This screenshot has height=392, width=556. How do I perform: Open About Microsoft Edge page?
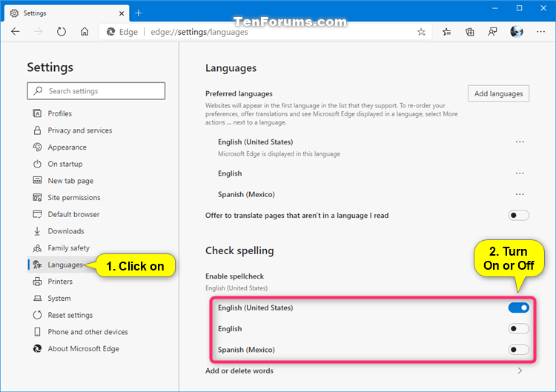click(x=83, y=349)
